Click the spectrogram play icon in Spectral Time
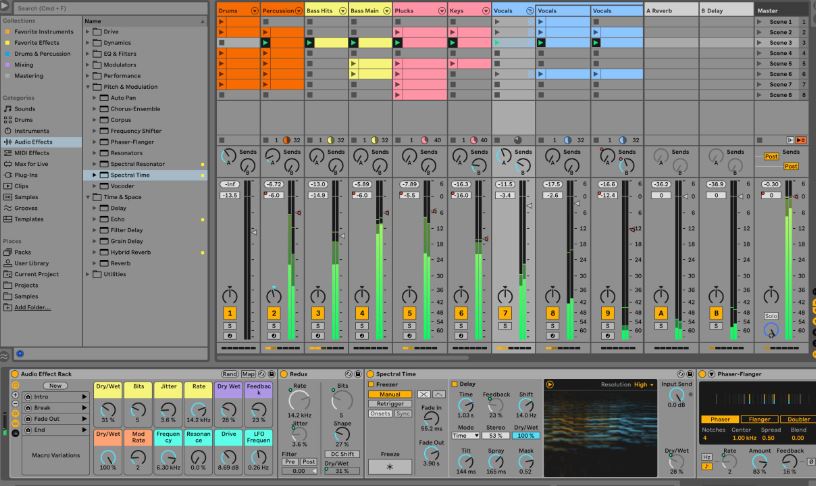The width and height of the screenshot is (816, 486). (550, 385)
